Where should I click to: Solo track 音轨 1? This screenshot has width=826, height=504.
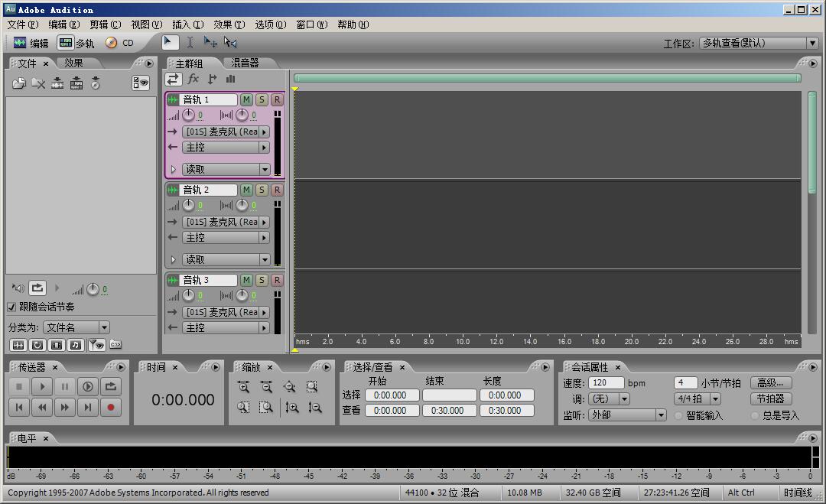[262, 99]
